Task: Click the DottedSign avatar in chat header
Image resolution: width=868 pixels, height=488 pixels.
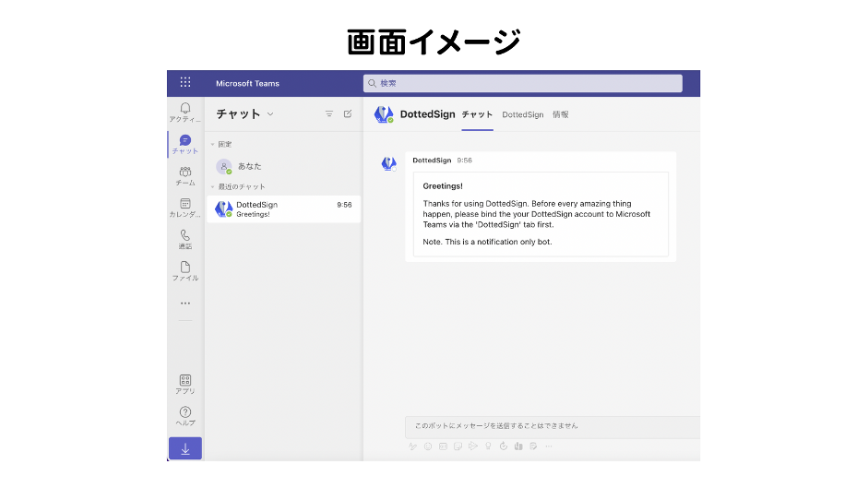Action: 384,114
